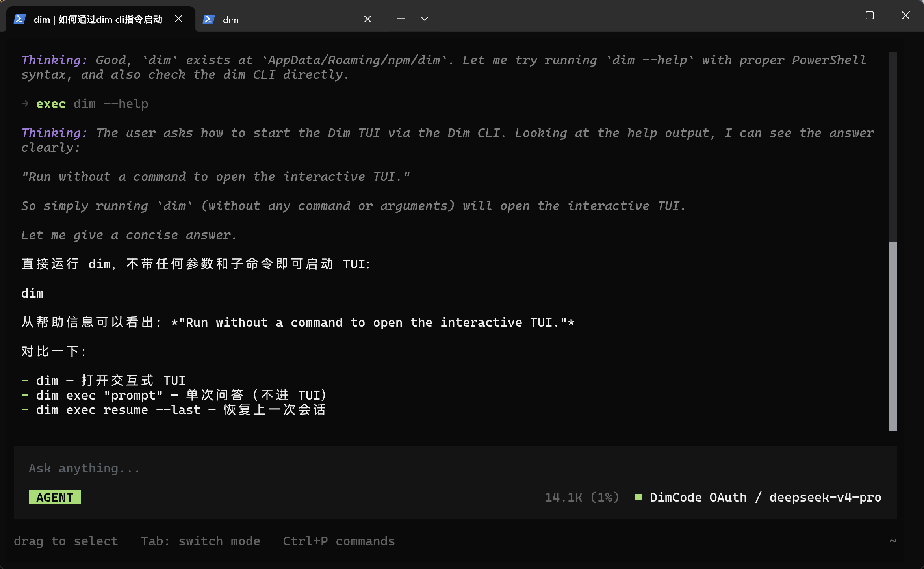924x569 pixels.
Task: Click the exec dim --help command line
Action: coord(85,104)
